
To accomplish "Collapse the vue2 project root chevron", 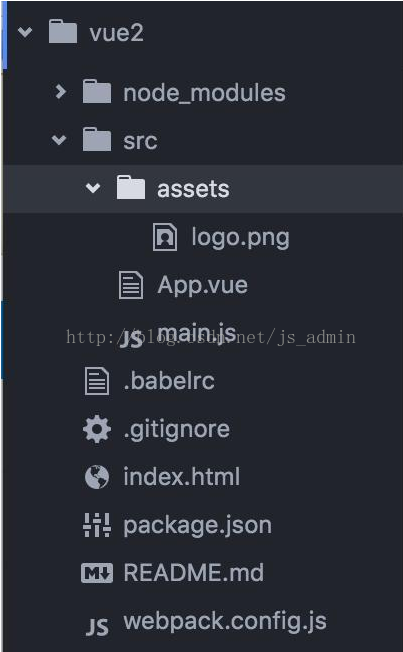I will click(25, 32).
